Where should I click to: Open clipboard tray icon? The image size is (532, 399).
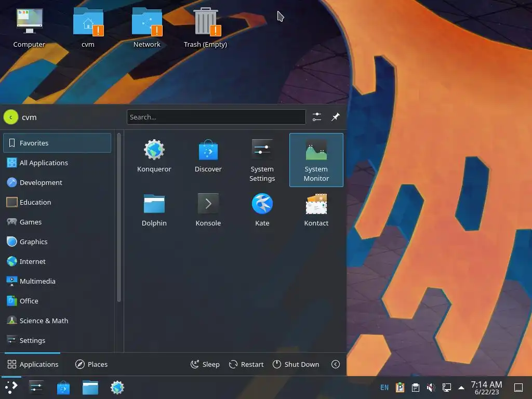416,387
